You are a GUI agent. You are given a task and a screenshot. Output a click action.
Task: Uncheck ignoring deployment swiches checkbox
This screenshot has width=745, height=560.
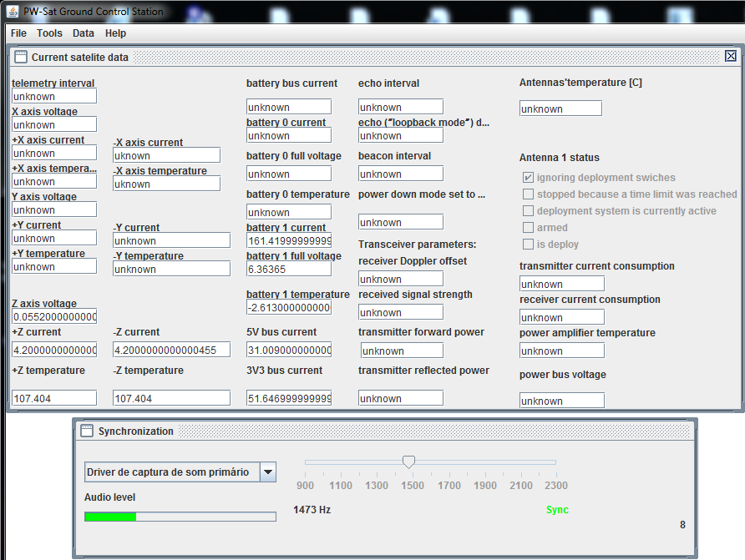tap(528, 178)
